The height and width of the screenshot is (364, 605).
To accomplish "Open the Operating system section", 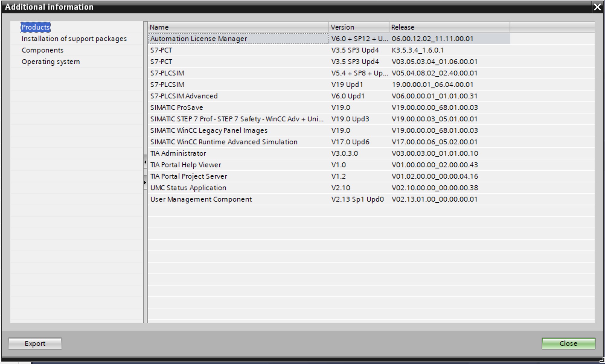I will pyautogui.click(x=51, y=62).
